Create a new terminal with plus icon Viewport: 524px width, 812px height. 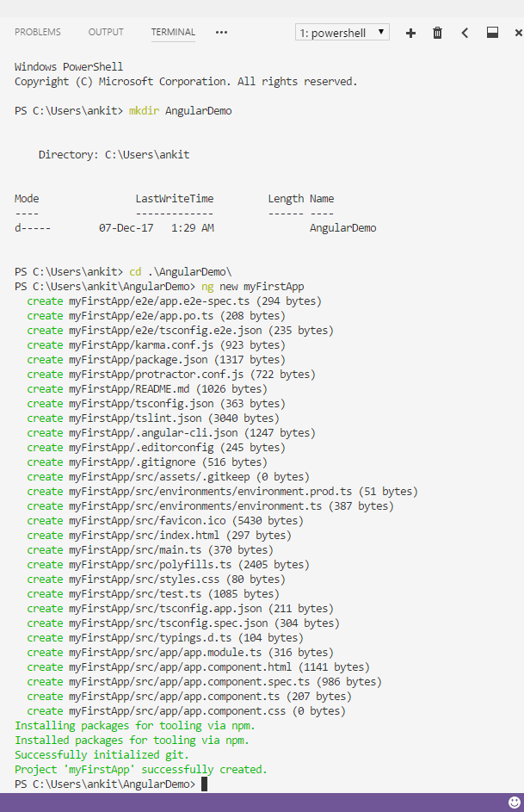tap(410, 33)
